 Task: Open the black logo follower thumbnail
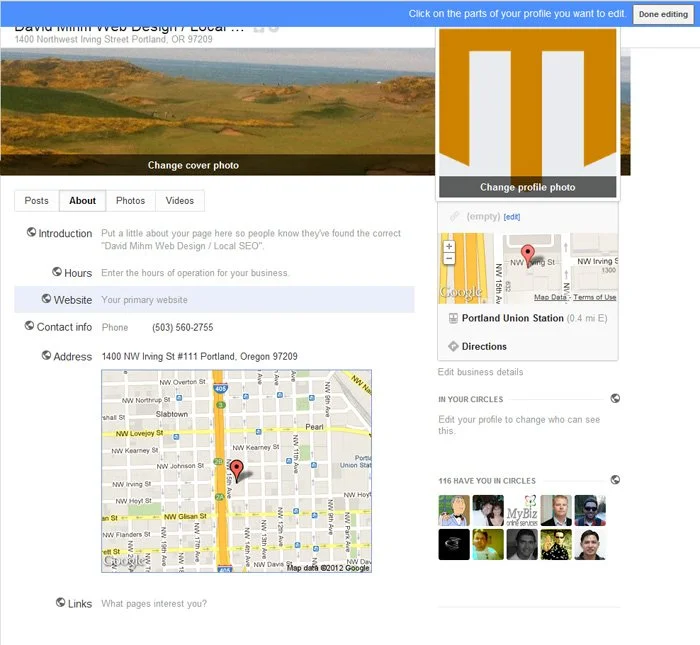tap(454, 544)
